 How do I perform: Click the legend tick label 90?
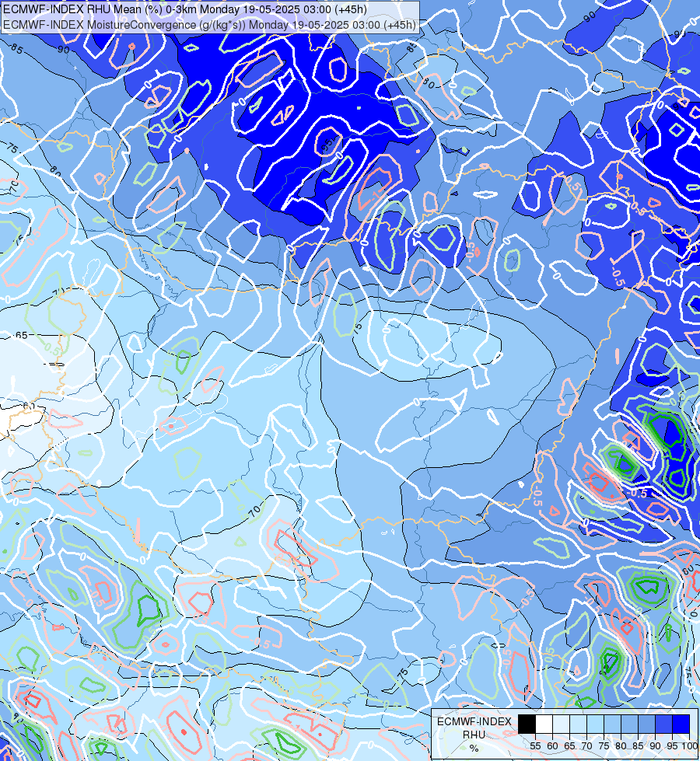[x=656, y=746]
